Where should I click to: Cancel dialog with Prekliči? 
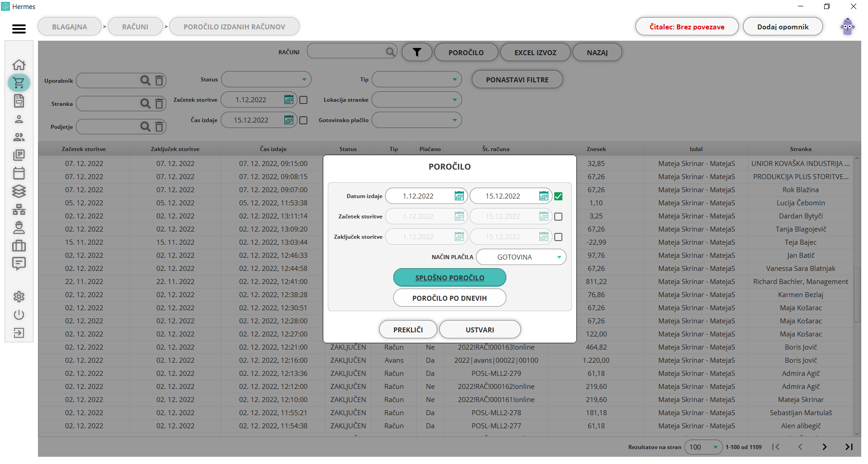click(408, 330)
